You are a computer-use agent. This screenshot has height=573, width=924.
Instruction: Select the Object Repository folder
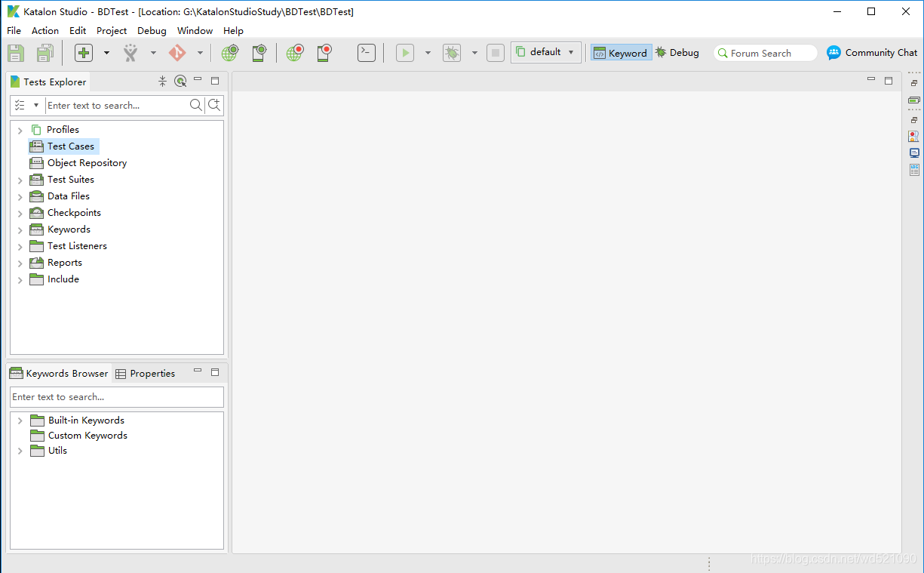click(x=78, y=163)
